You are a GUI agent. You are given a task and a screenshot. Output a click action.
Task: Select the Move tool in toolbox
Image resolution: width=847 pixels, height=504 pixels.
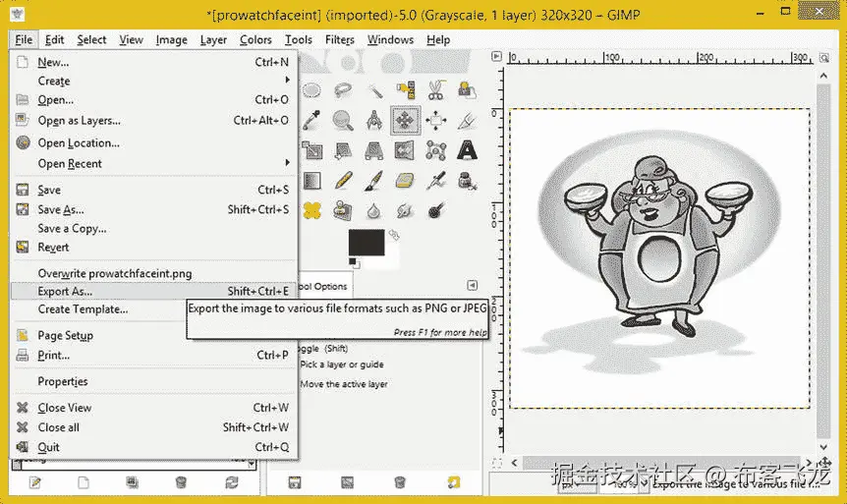[x=405, y=120]
